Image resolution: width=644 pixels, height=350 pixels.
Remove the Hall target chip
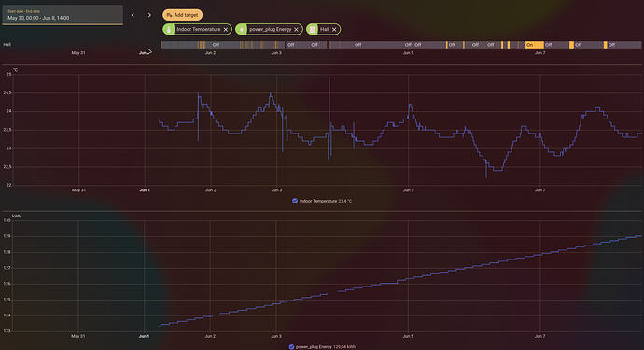[x=334, y=30]
